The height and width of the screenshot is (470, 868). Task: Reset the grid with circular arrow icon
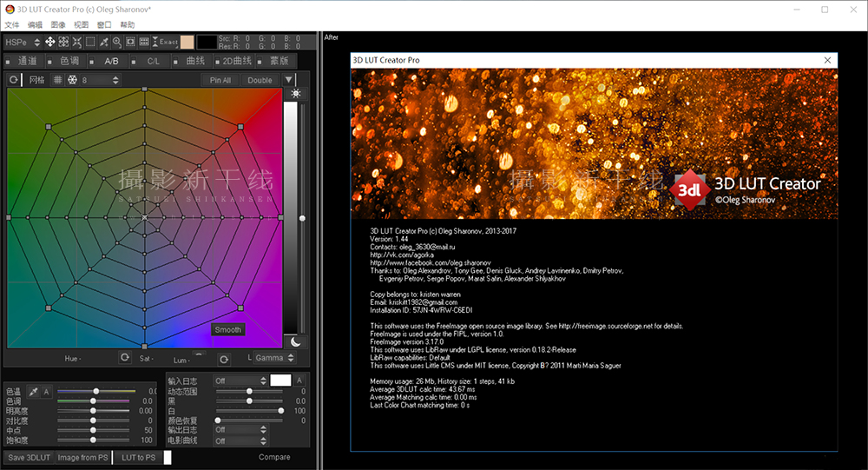click(13, 80)
